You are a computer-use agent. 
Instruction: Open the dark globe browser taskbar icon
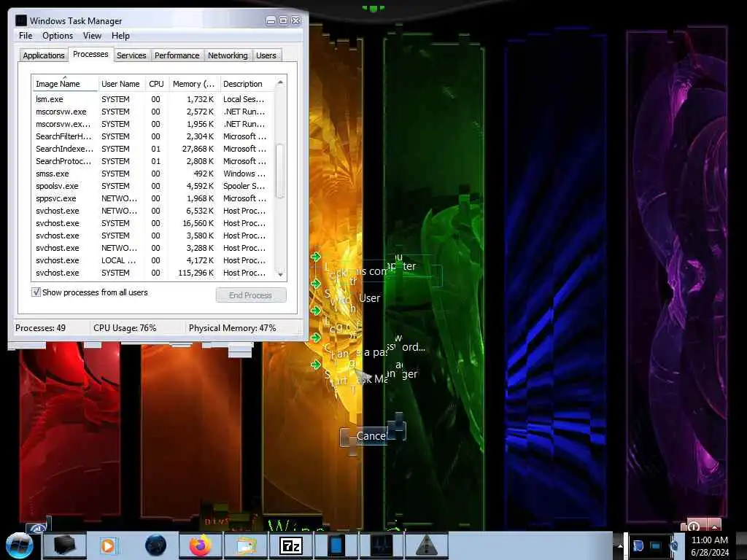[x=156, y=545]
